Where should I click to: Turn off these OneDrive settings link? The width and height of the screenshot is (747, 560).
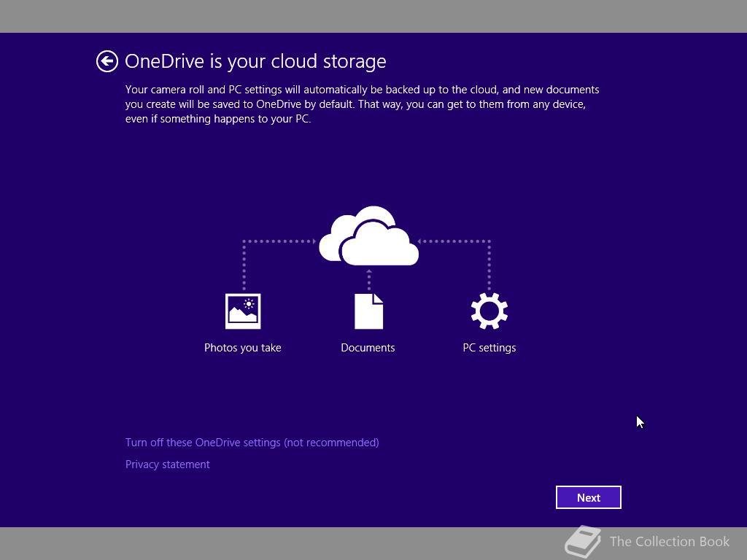[x=252, y=443]
